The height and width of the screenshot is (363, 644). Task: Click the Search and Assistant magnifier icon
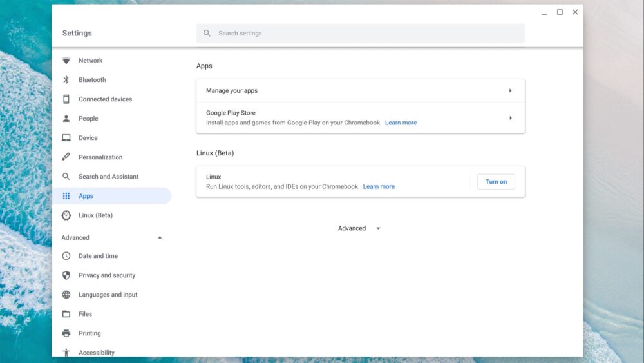coord(66,177)
